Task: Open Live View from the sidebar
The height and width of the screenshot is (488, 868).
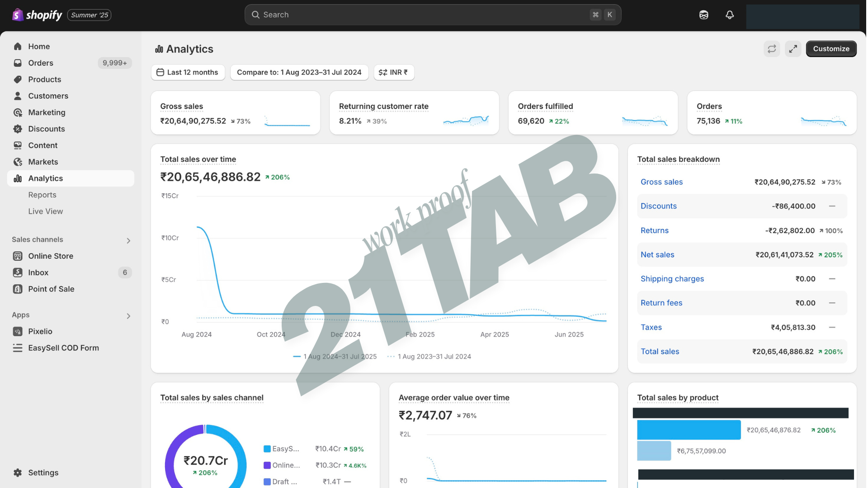Action: pyautogui.click(x=45, y=211)
